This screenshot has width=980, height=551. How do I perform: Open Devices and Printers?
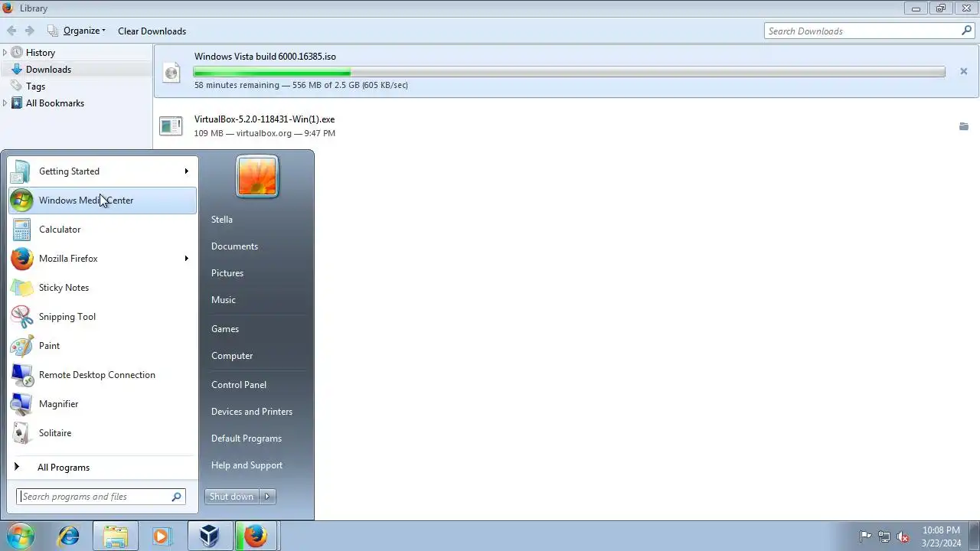(x=252, y=412)
